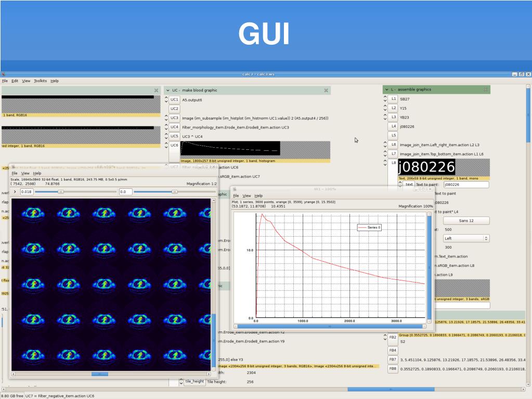The width and height of the screenshot is (532, 399).
Task: Click row button L6
Action: tap(393, 145)
